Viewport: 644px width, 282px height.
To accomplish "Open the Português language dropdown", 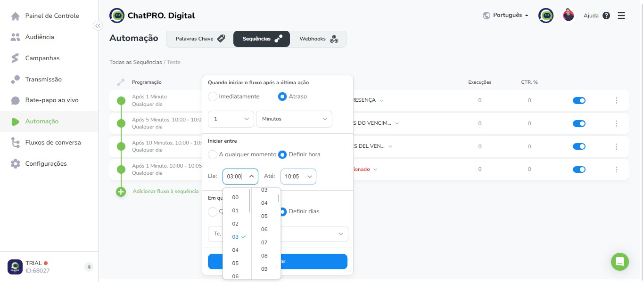I will 511,15.
